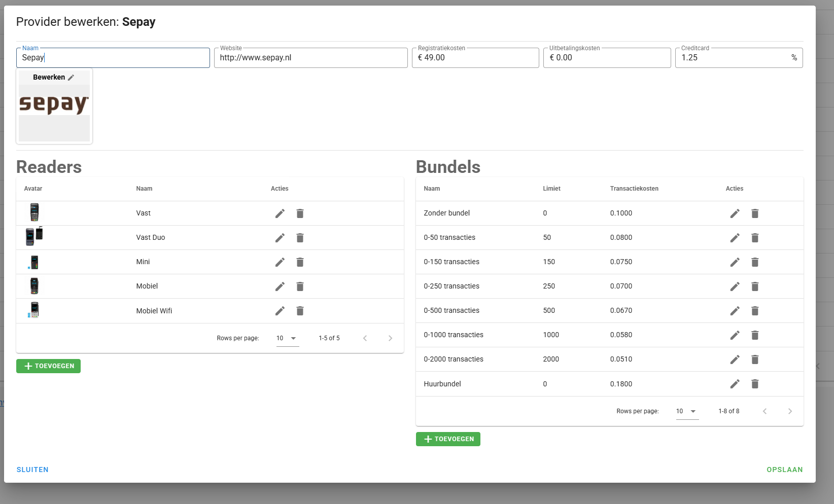The image size is (834, 504).
Task: Delete the Mobiel Wifi reader
Action: [x=300, y=311]
